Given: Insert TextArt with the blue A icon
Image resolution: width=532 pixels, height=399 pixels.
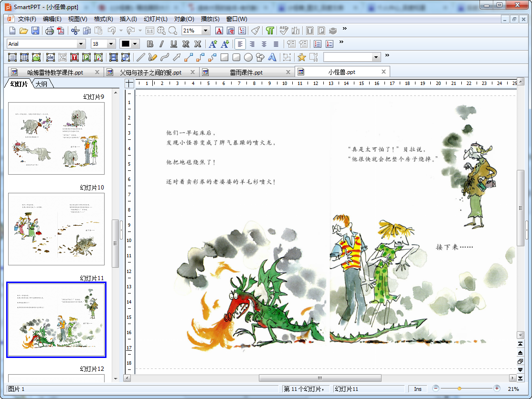Looking at the screenshot, I should click(x=272, y=57).
